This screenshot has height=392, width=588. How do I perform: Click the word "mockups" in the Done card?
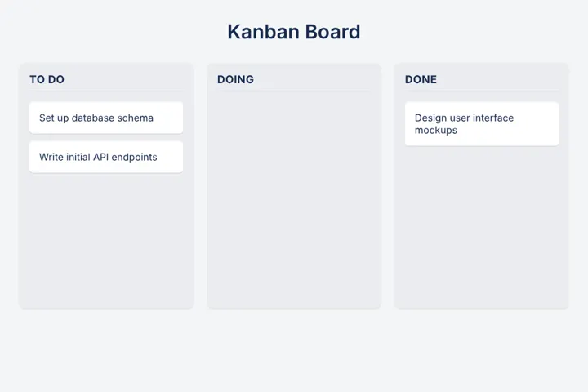[436, 131]
